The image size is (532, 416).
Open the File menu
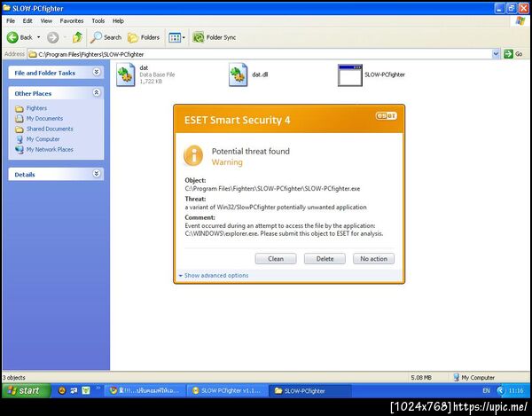click(x=11, y=21)
